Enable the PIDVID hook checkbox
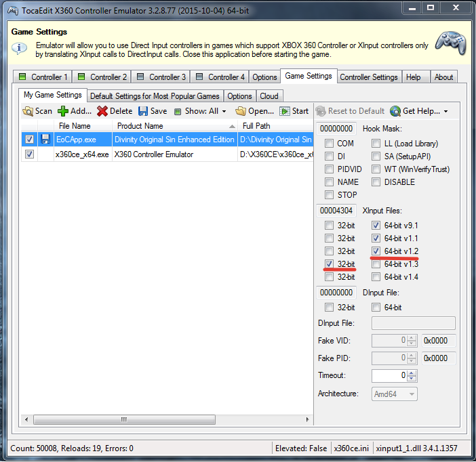Image resolution: width=476 pixels, height=462 pixels. 329,169
